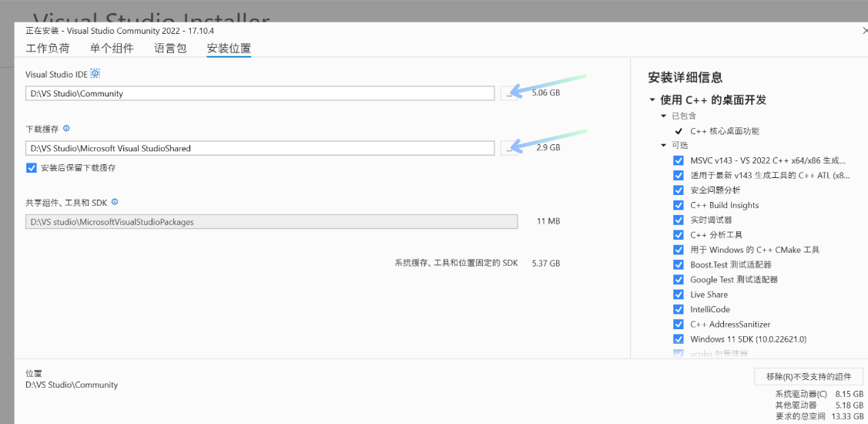The height and width of the screenshot is (424, 868).
Task: Uncheck IntelliCode option
Action: 678,309
